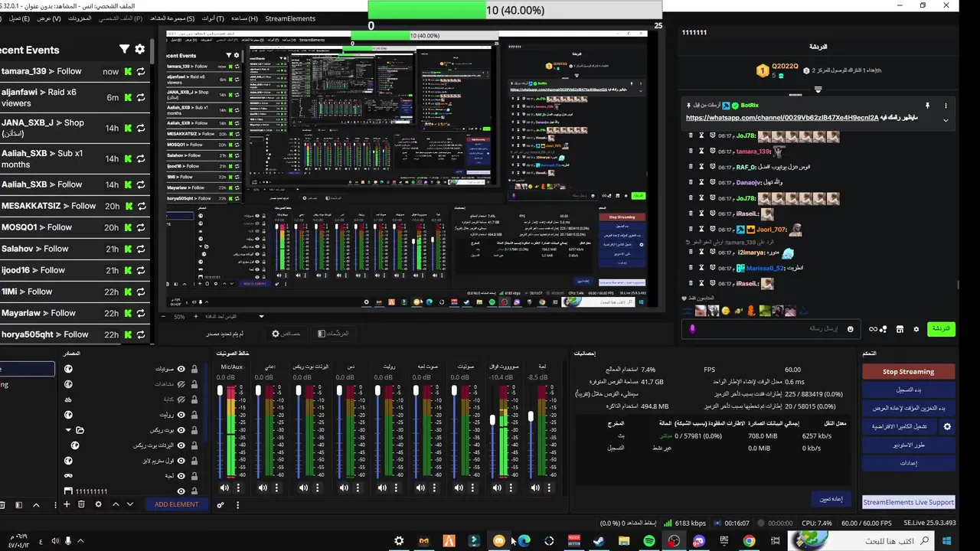The image size is (980, 551).
Task: Click the إعادة تعيين reset stats button
Action: pyautogui.click(x=831, y=500)
